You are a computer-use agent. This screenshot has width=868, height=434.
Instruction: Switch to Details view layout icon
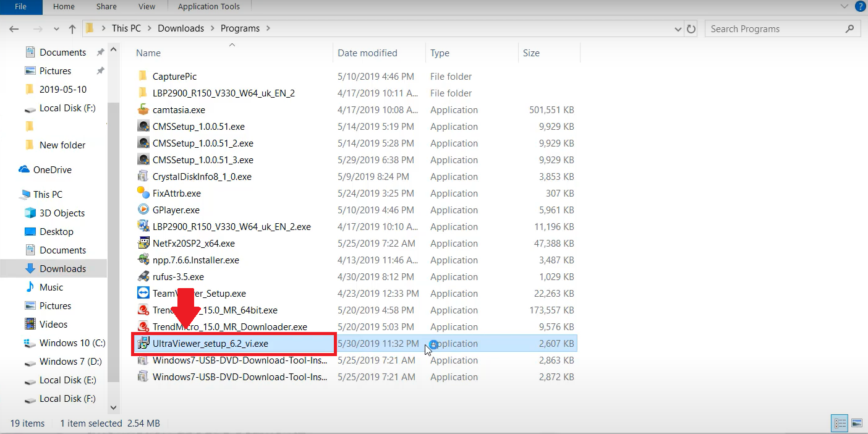click(840, 423)
